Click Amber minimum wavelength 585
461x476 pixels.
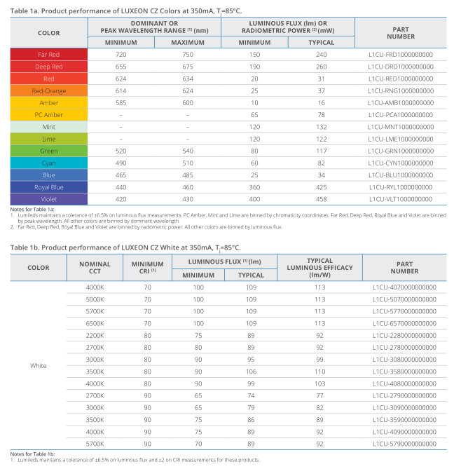click(121, 103)
